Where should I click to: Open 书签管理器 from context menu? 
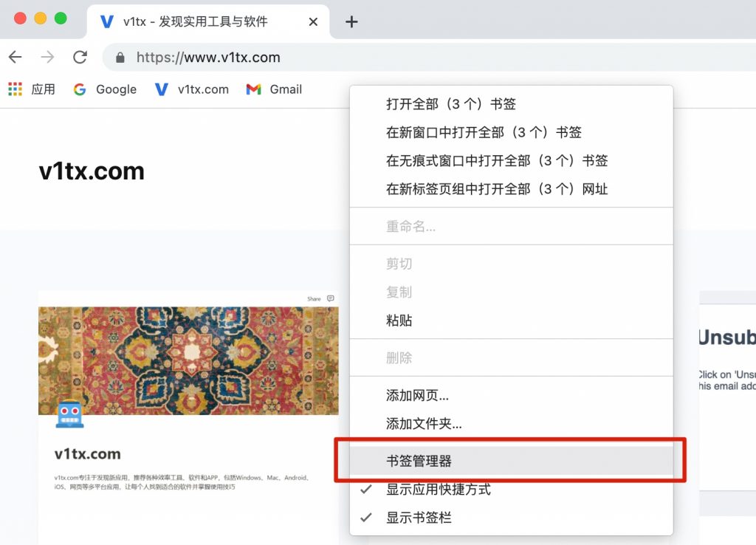pos(511,461)
